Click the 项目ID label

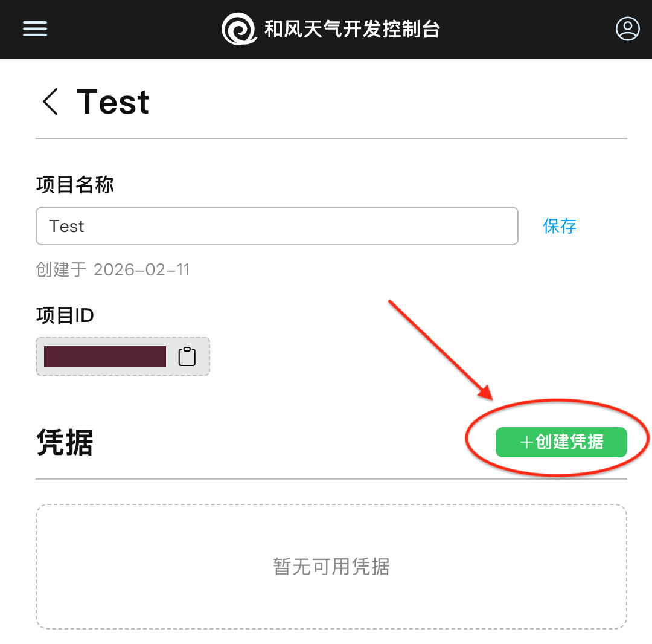pyautogui.click(x=65, y=315)
